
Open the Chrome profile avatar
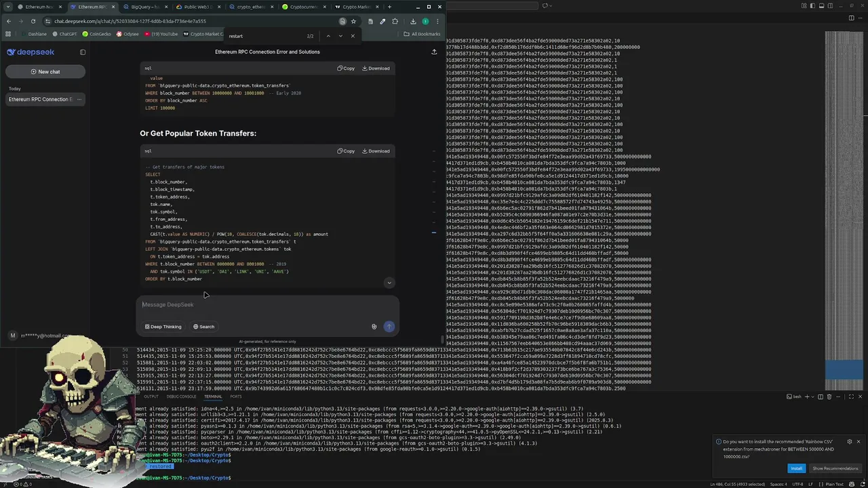[425, 22]
